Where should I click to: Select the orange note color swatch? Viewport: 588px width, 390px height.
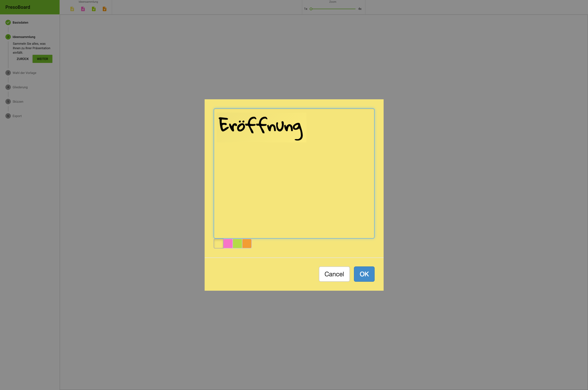[x=247, y=244]
